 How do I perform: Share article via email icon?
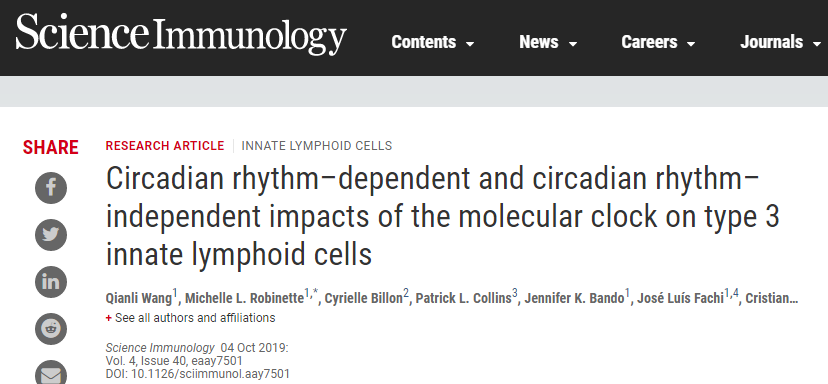click(51, 373)
